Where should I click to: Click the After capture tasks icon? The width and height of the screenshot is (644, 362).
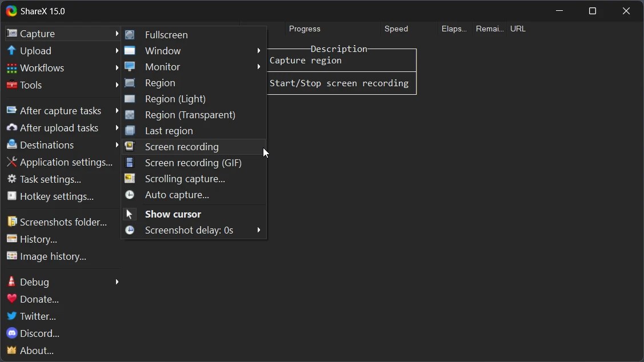click(x=12, y=110)
